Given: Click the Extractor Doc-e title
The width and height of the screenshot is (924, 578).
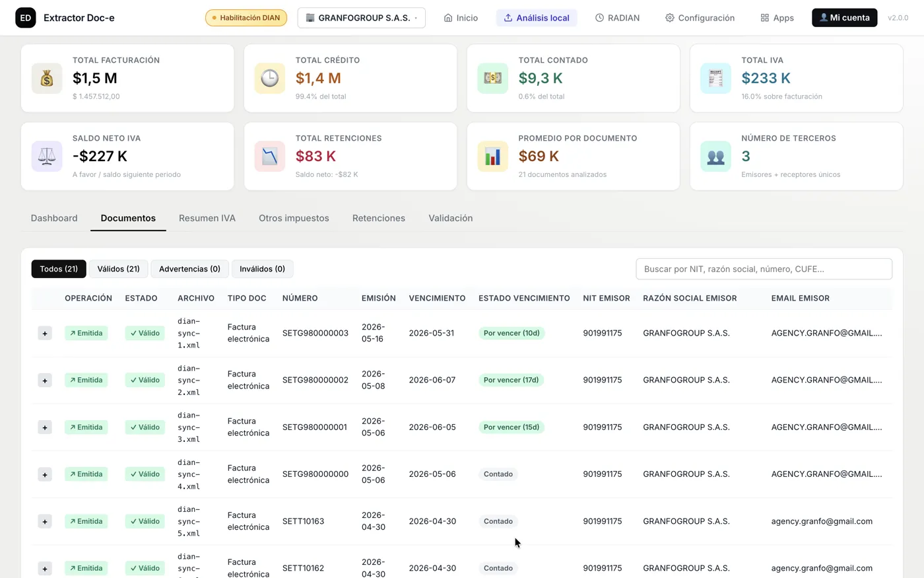Looking at the screenshot, I should pos(79,18).
